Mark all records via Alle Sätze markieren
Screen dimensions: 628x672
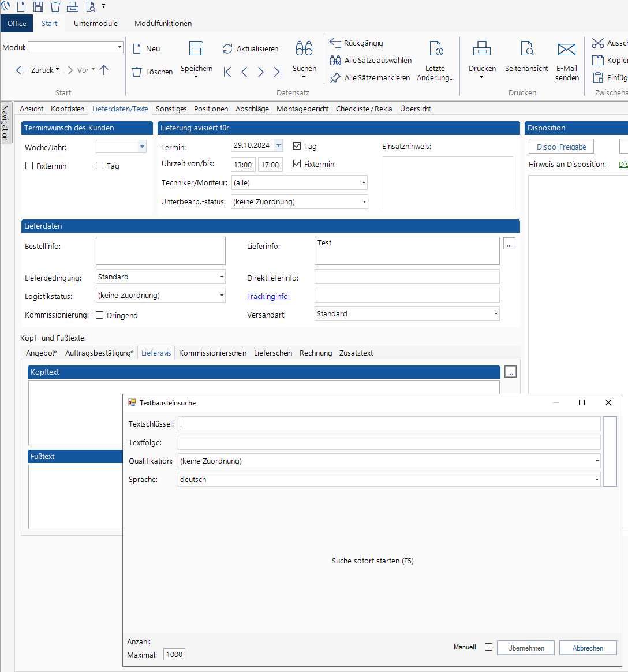(370, 77)
